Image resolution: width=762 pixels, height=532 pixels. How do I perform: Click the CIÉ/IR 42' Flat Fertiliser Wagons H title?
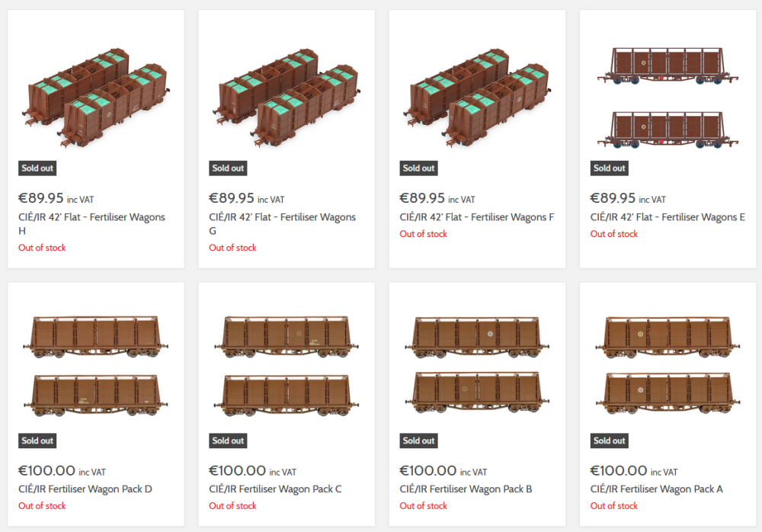coord(92,223)
